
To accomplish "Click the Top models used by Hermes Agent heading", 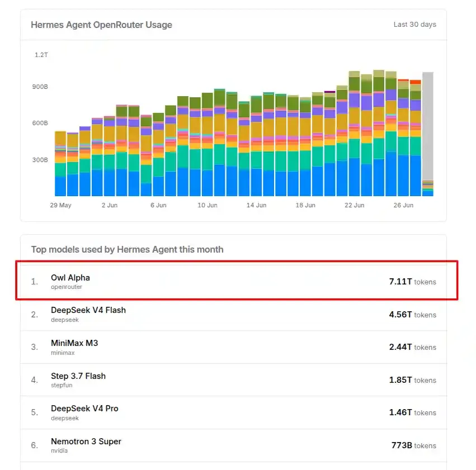I will point(127,249).
